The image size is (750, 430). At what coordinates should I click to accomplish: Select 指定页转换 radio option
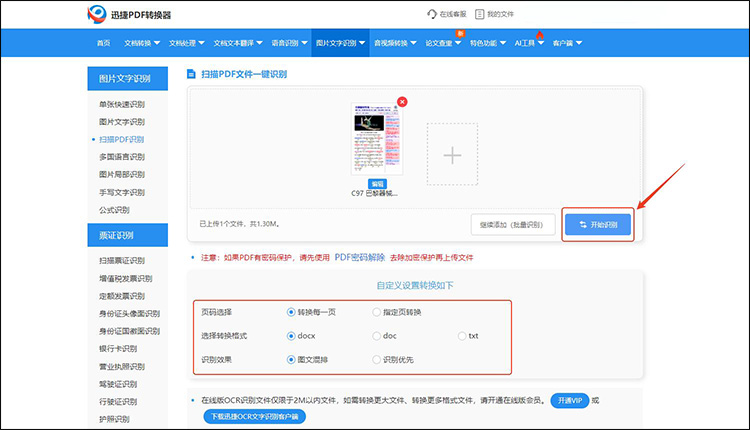tap(376, 312)
